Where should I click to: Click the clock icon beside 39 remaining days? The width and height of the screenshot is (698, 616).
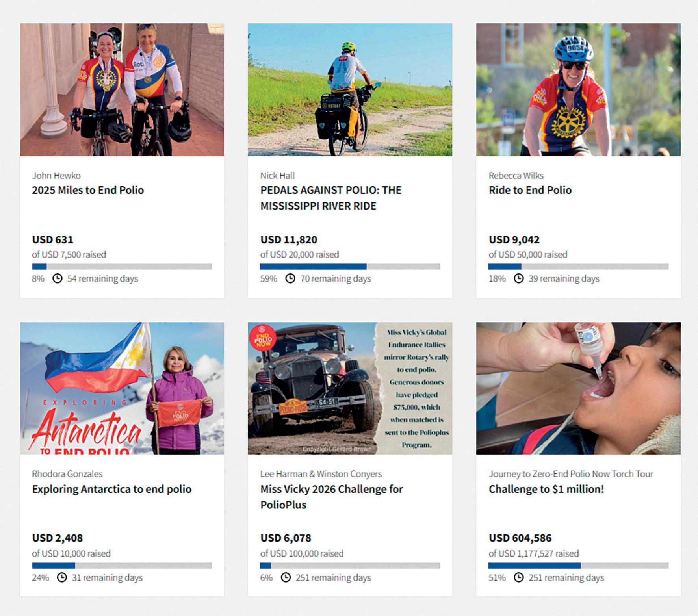pyautogui.click(x=519, y=279)
